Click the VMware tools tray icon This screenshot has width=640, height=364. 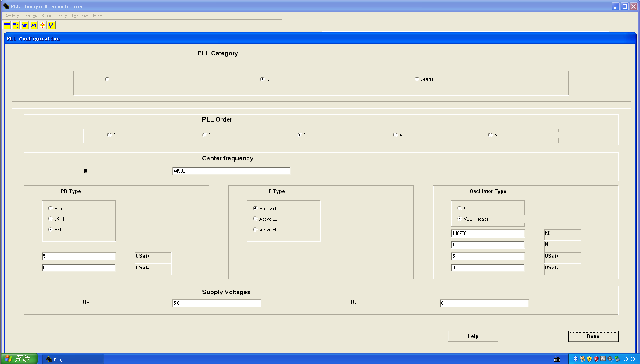603,359
